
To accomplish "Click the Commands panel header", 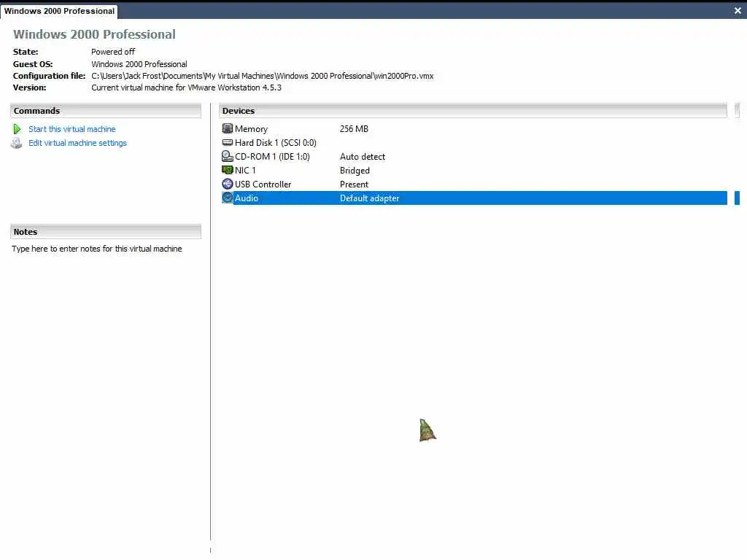I will 106,111.
